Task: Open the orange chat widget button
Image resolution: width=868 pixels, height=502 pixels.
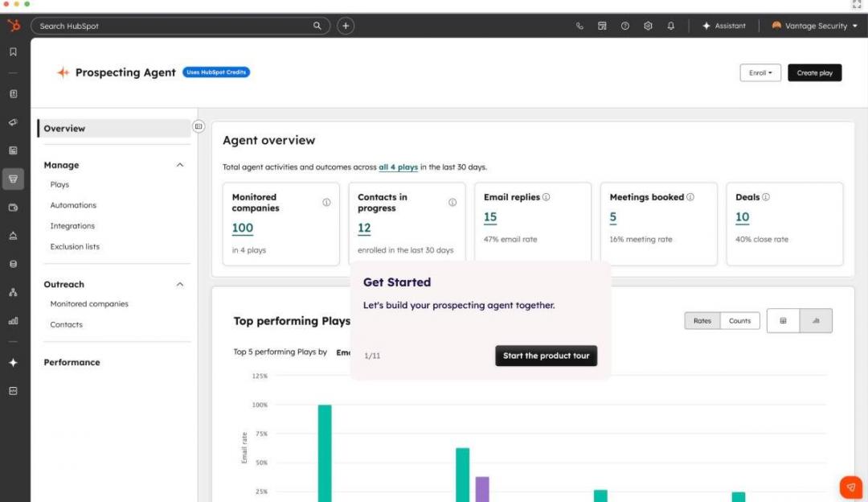Action: coord(851,488)
